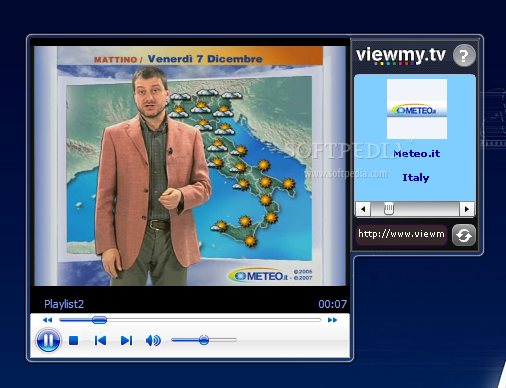
Task: Click the Italy country label
Action: click(416, 178)
